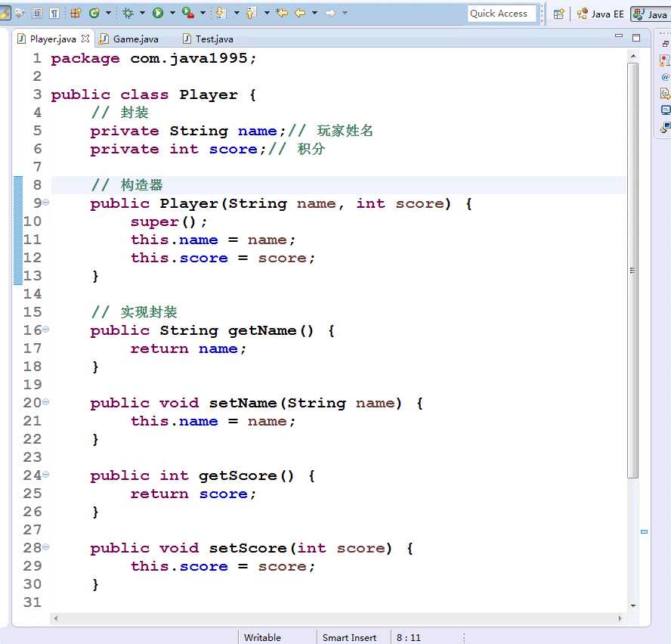Click 'getScore()' method name on line 24

[246, 475]
